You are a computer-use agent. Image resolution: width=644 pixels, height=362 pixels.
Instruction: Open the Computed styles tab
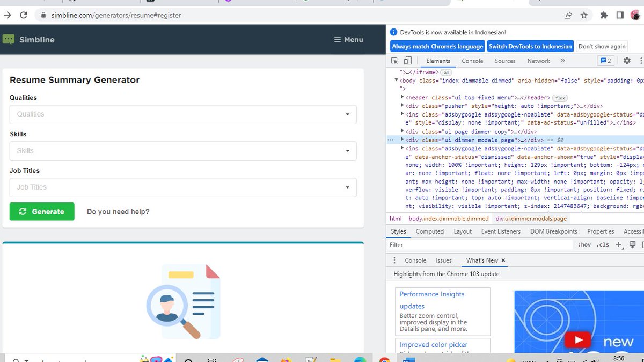pyautogui.click(x=430, y=231)
